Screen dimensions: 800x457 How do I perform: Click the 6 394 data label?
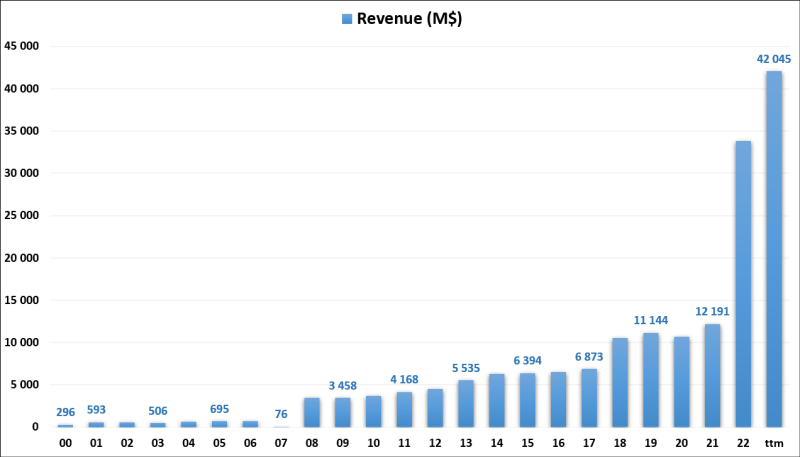point(528,361)
